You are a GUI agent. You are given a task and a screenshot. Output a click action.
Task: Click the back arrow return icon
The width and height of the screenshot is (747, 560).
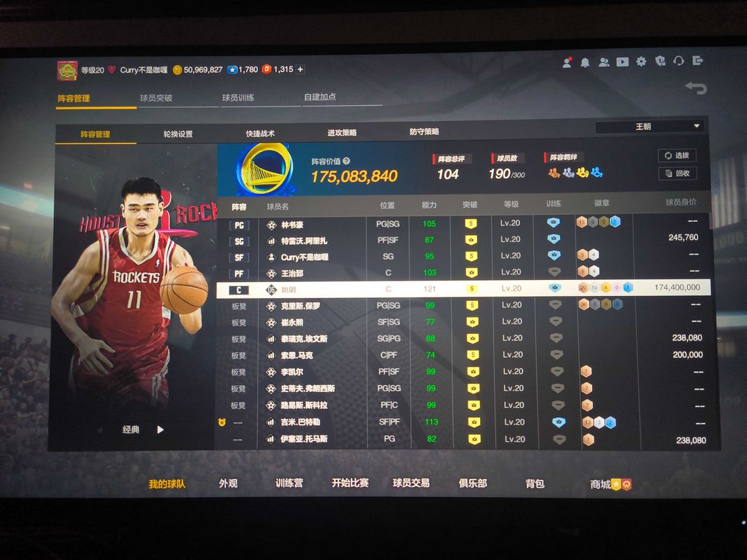pyautogui.click(x=696, y=88)
